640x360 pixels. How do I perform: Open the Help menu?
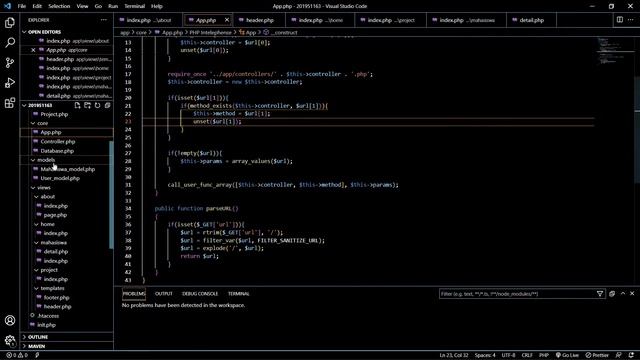click(157, 6)
